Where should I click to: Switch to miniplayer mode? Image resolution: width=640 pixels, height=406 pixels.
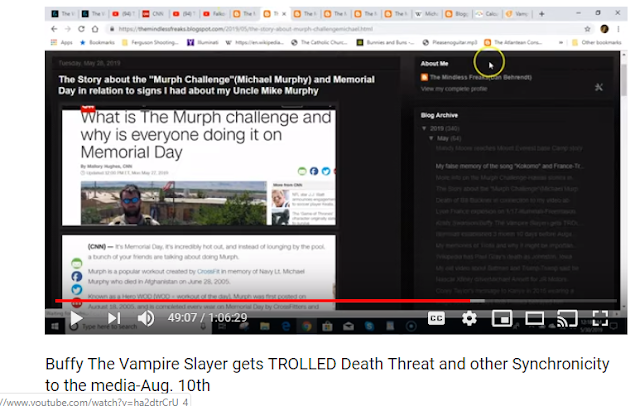502,318
